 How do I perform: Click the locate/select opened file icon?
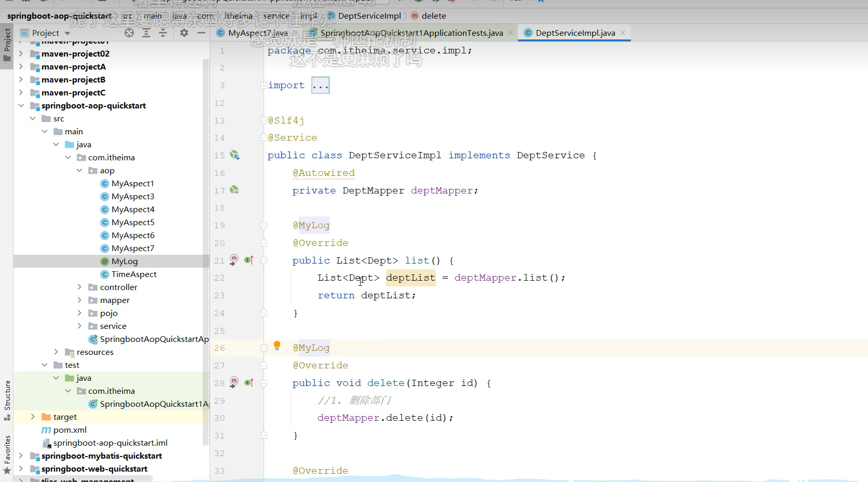point(129,33)
